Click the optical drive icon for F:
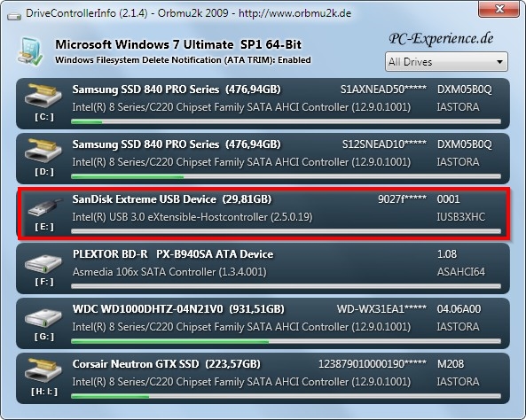Viewport: 526px width, 420px height. [x=43, y=264]
